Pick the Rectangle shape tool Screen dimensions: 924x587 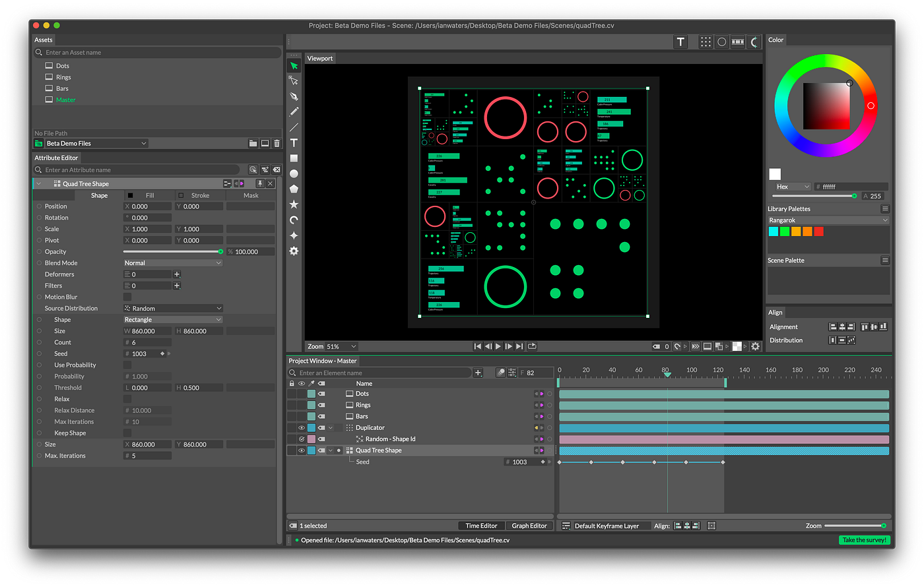pyautogui.click(x=294, y=158)
